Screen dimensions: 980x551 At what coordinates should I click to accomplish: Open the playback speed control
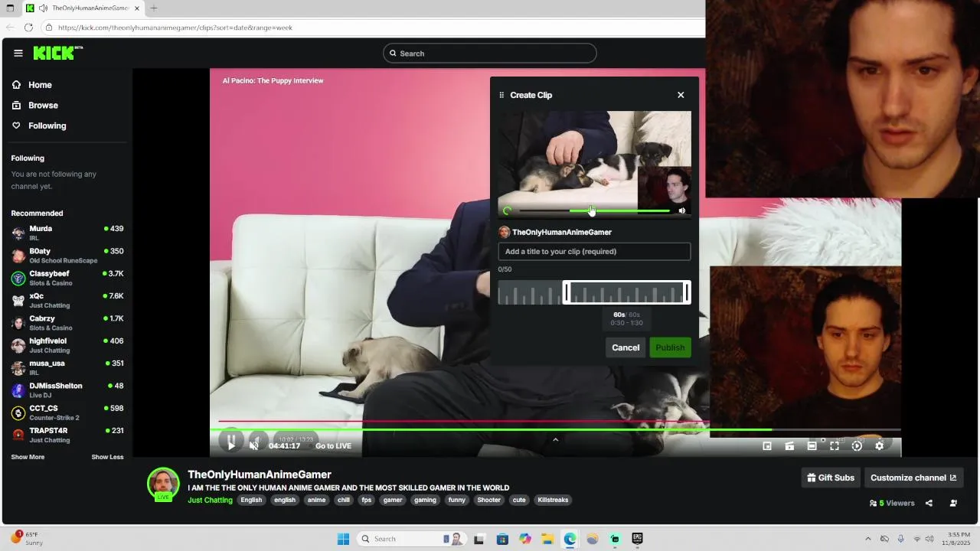pos(857,446)
